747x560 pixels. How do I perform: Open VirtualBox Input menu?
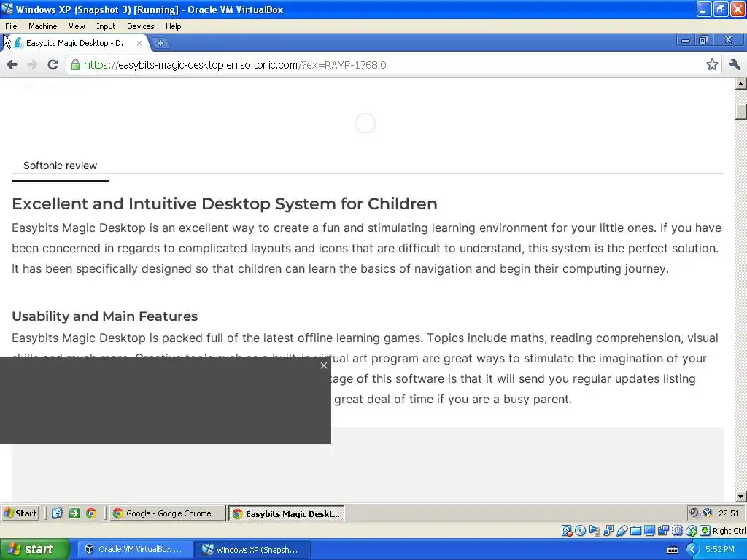pos(106,26)
